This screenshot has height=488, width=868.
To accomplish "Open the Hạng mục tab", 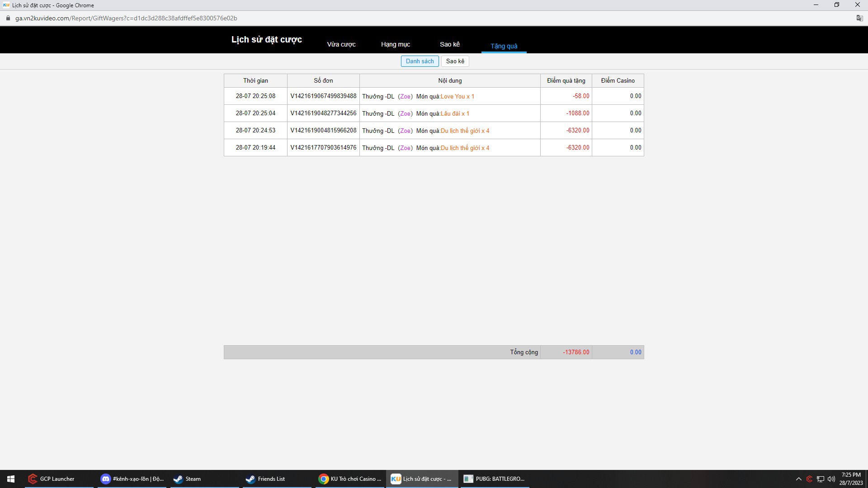I will click(395, 44).
